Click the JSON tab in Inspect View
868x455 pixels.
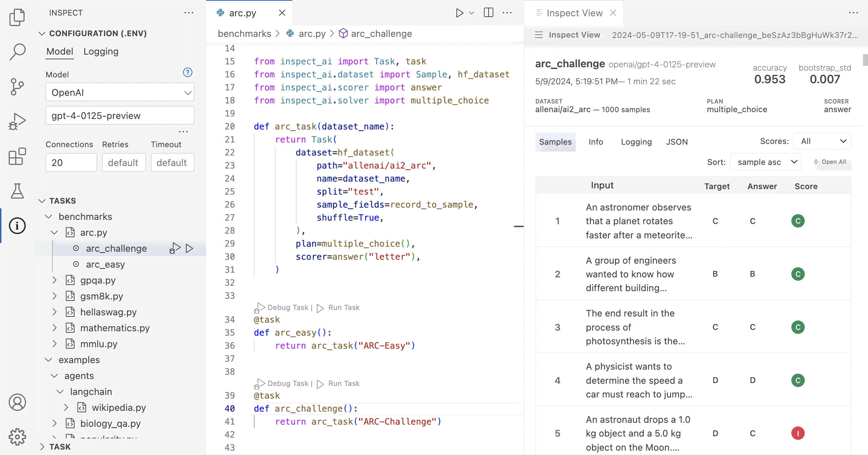(677, 142)
